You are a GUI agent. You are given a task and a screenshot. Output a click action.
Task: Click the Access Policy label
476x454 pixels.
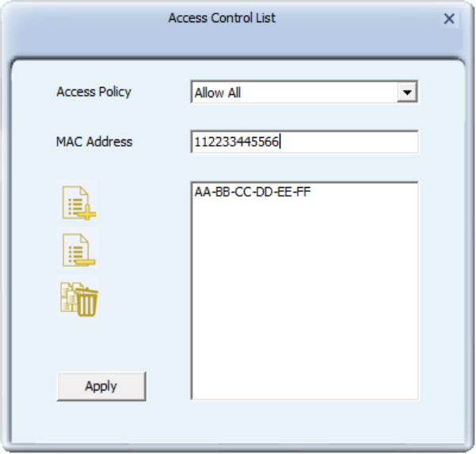tap(93, 92)
